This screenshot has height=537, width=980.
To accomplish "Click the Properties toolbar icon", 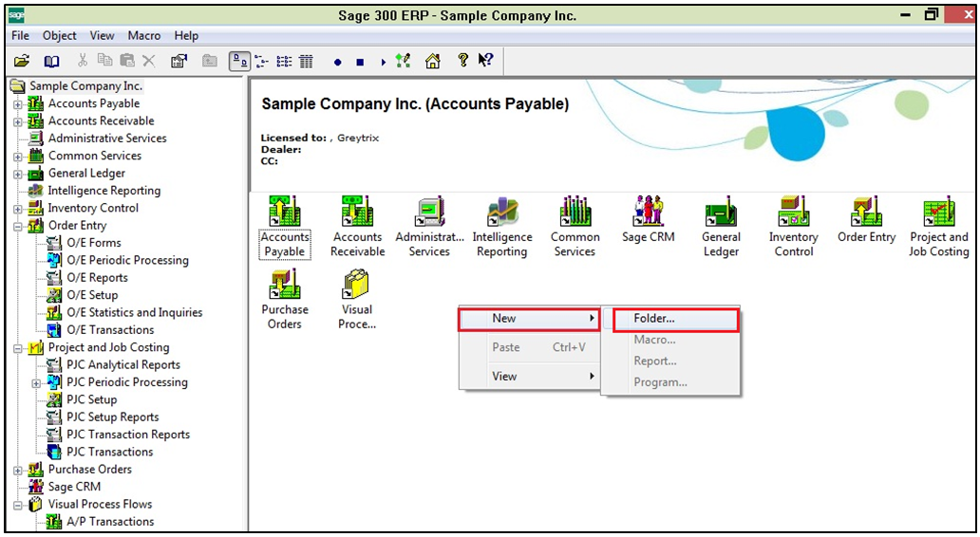I will pyautogui.click(x=179, y=61).
